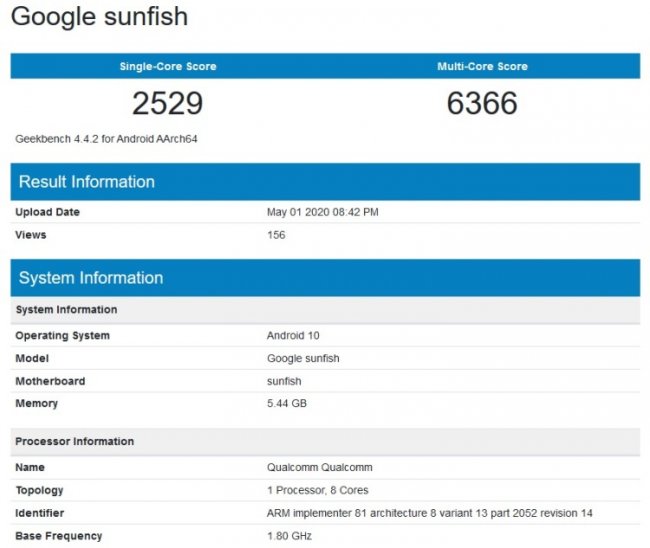Select the processor name Qualcomm Qualcomm
The height and width of the screenshot is (548, 650).
coord(313,467)
